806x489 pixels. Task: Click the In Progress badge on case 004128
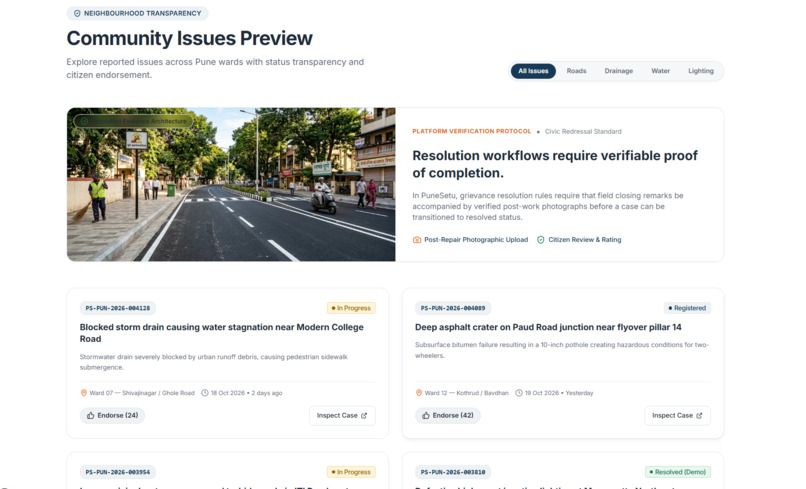pyautogui.click(x=351, y=308)
